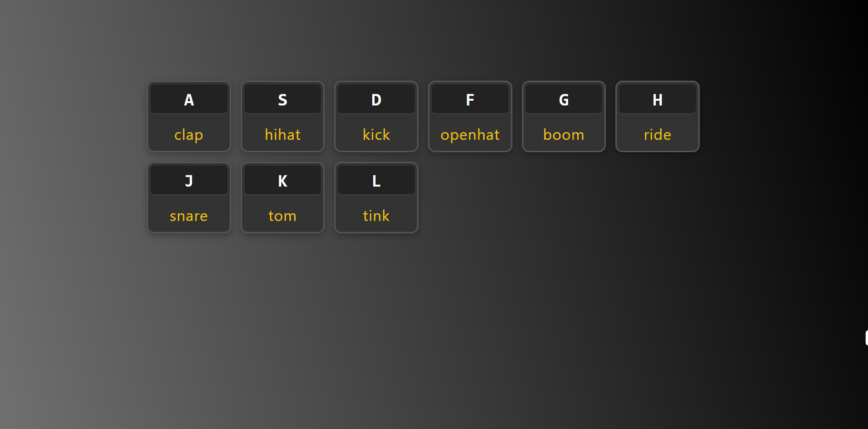Viewport: 868px width, 429px height.
Task: Play the kick sound label
Action: point(376,135)
